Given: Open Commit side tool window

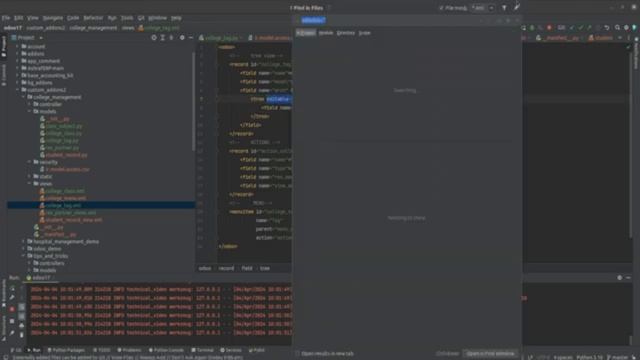Looking at the screenshot, I should point(4,75).
